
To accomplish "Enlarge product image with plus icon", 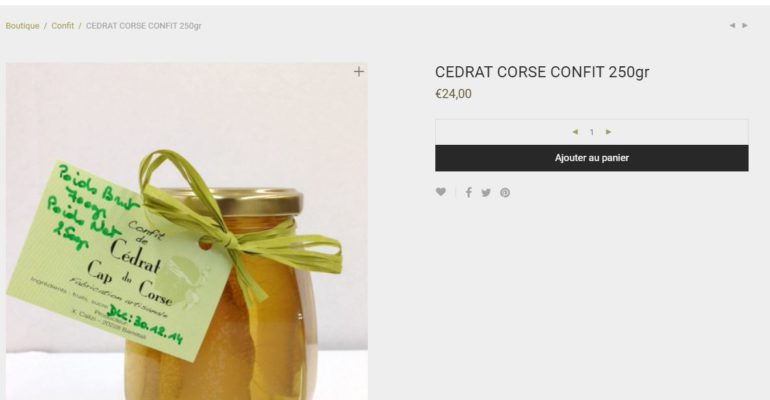I will [359, 72].
